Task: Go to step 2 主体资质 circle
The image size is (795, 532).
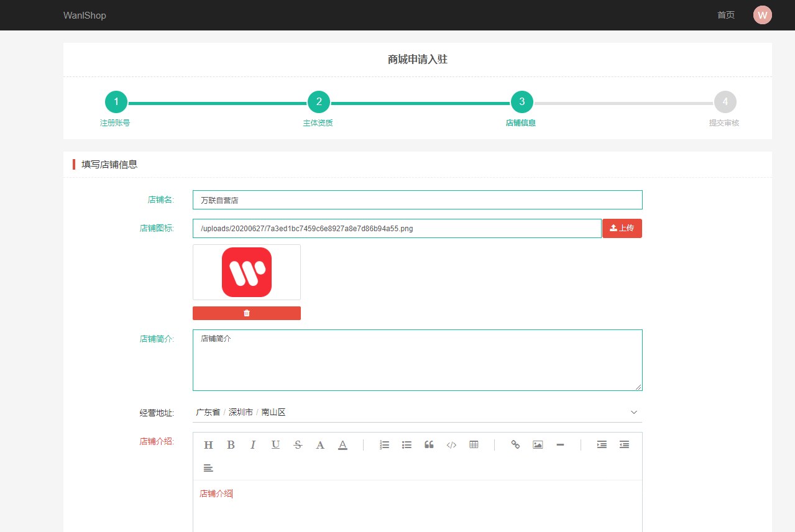Action: (x=319, y=102)
